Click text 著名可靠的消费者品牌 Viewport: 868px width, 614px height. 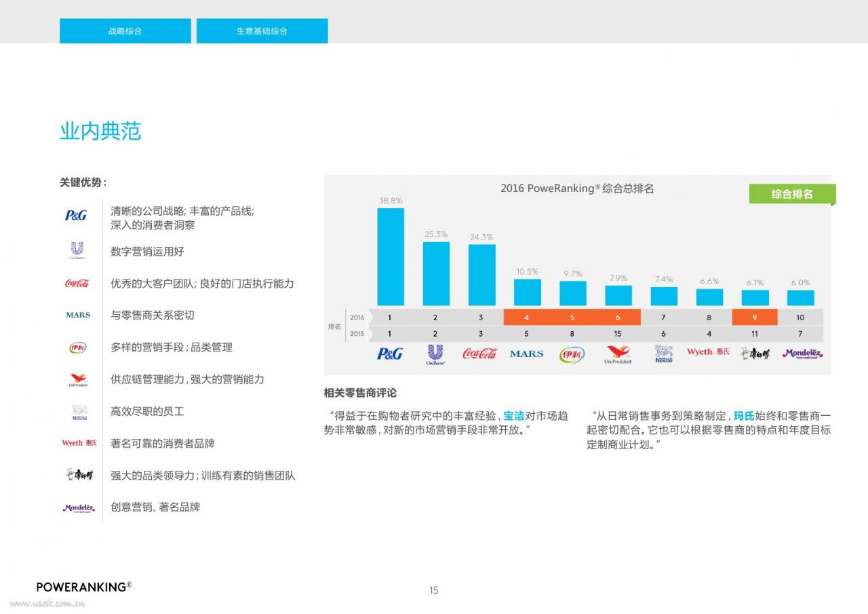163,444
